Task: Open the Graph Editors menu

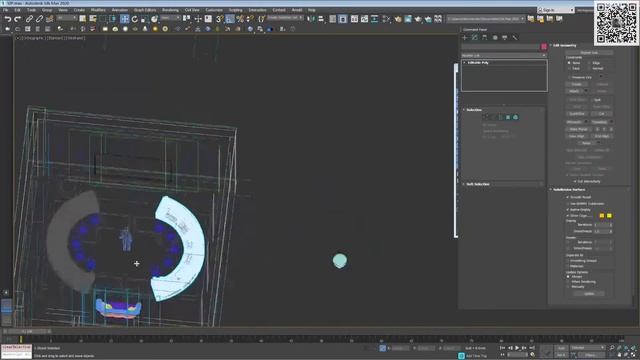Action: coord(145,10)
